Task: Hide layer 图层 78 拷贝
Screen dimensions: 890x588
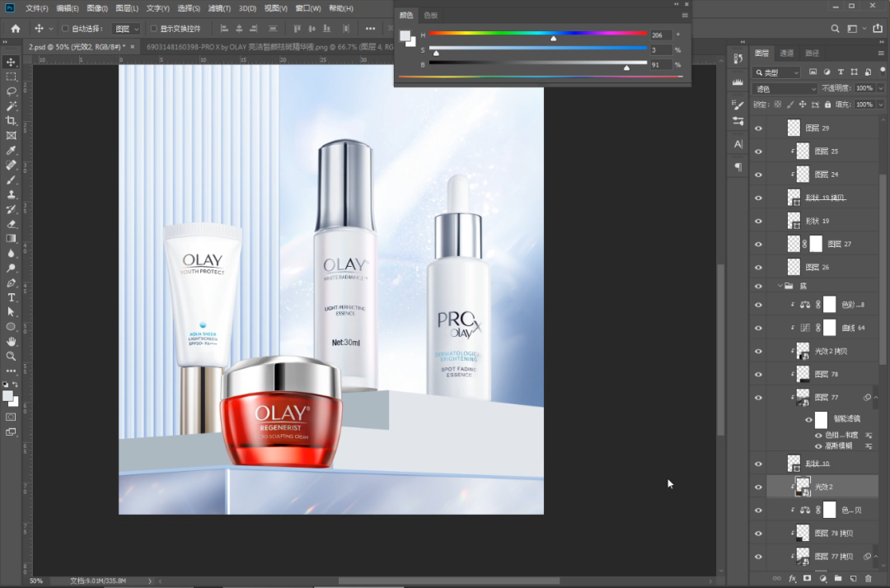Action: tap(758, 534)
